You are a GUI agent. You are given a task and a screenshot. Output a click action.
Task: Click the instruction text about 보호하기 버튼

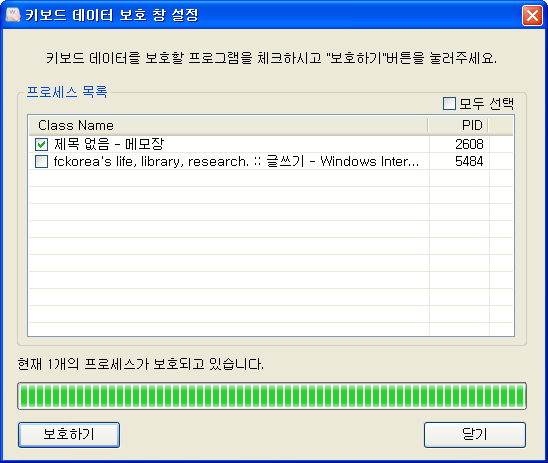coord(271,58)
